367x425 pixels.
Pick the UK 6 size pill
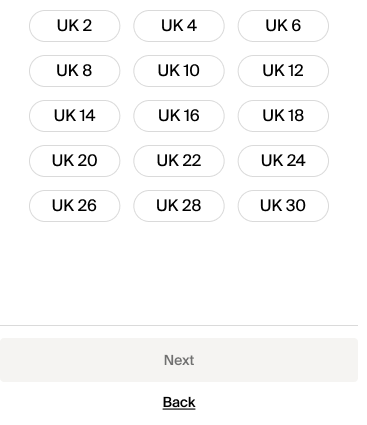[x=283, y=26]
